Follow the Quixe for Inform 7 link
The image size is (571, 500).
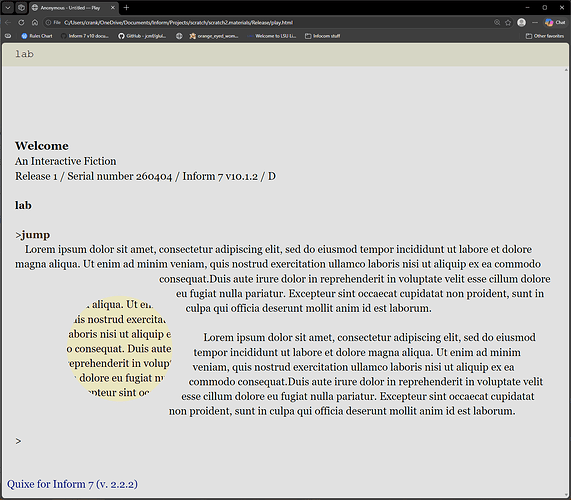[x=72, y=484]
